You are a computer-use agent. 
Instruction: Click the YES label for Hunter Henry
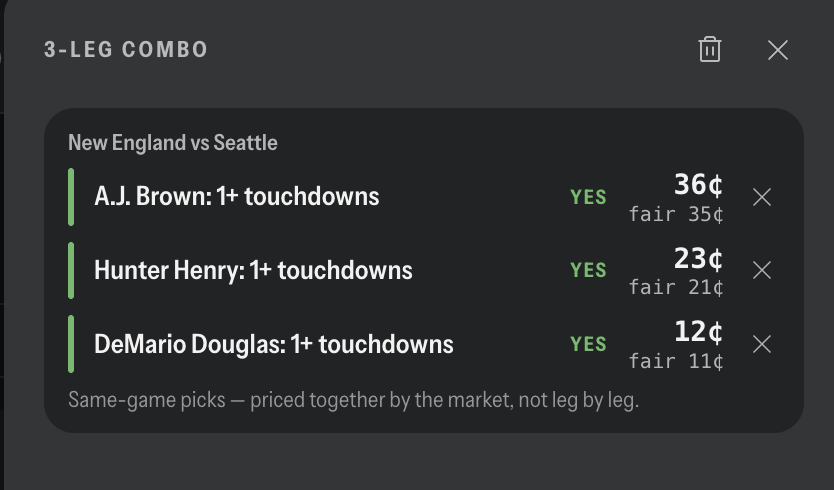[x=588, y=270]
